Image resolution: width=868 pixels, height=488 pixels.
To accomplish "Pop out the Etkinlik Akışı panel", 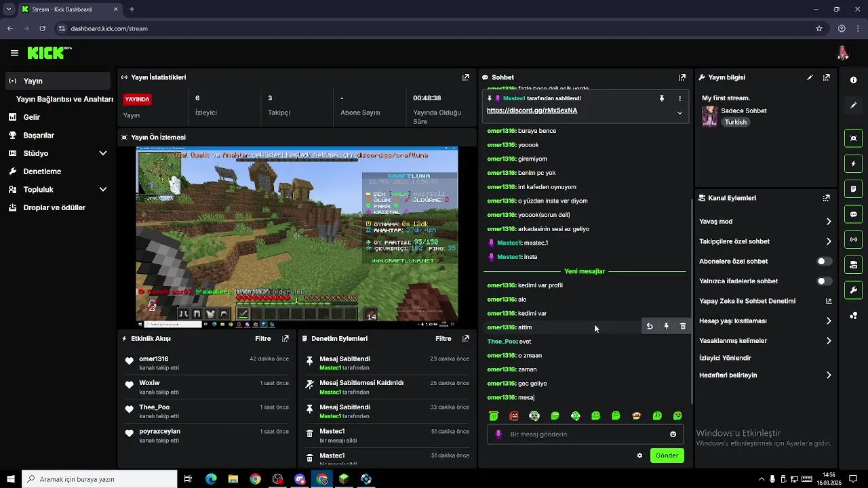I will (285, 338).
